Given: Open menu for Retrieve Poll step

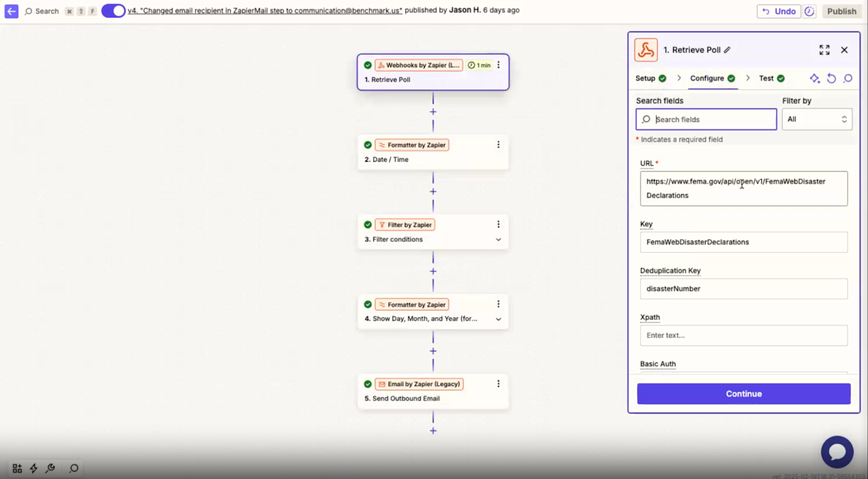Looking at the screenshot, I should [498, 65].
